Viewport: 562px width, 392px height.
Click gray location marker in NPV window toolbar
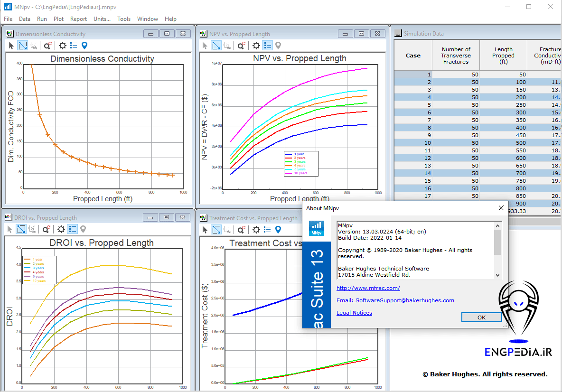click(x=278, y=46)
